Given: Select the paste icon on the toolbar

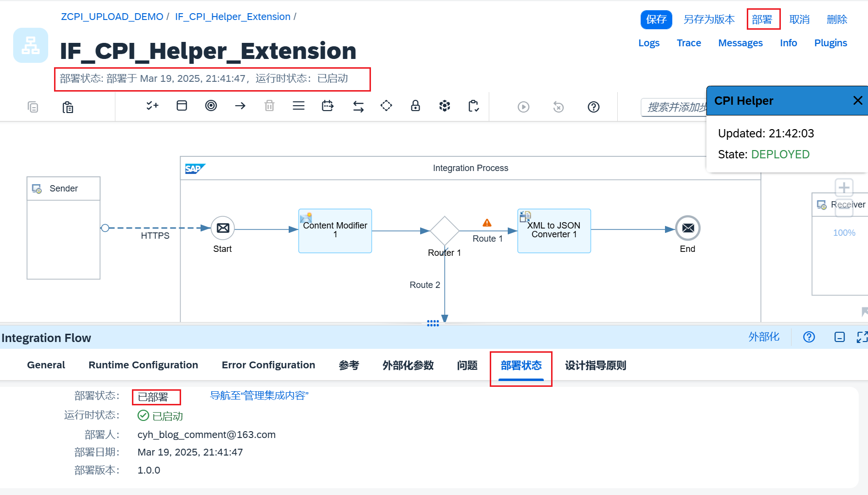Looking at the screenshot, I should point(68,107).
